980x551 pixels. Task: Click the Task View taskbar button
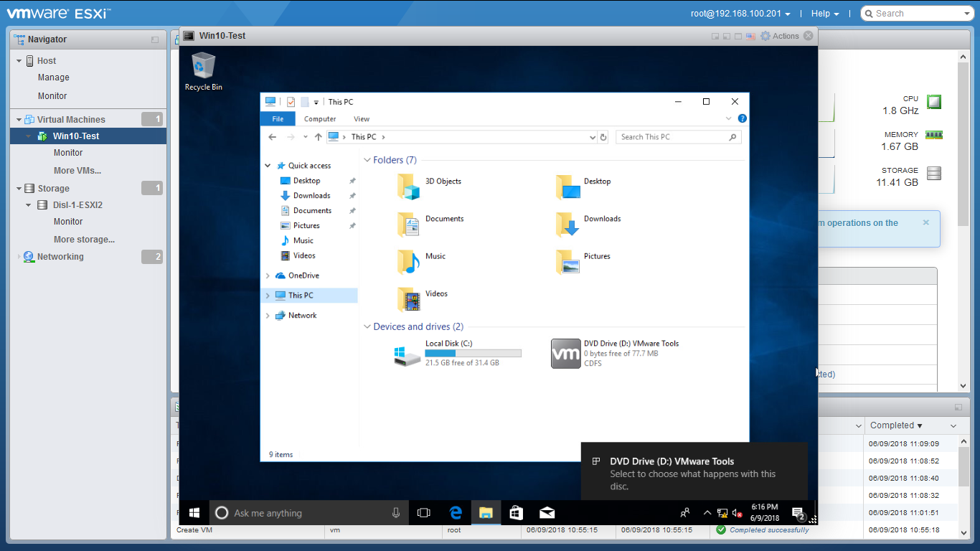pyautogui.click(x=424, y=512)
